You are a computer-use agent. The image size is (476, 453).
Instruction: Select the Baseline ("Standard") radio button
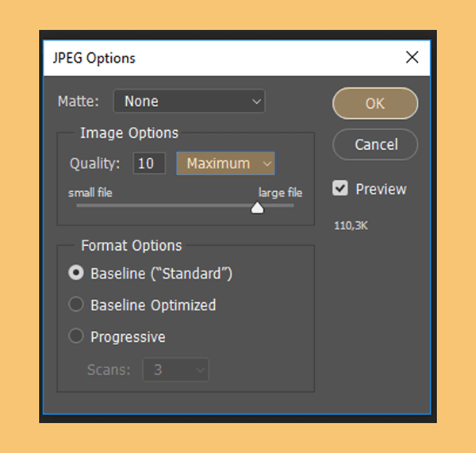76,272
